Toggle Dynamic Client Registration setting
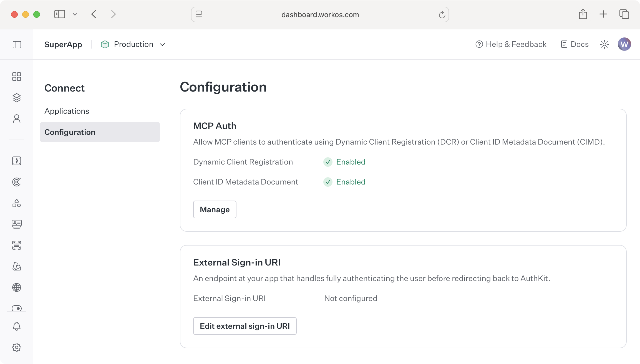The width and height of the screenshot is (640, 364). pos(344,162)
